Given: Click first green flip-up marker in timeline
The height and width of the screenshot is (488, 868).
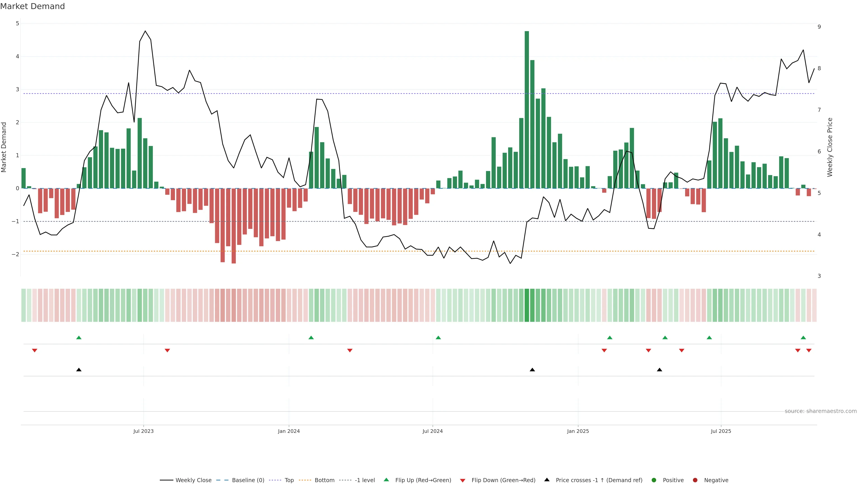Looking at the screenshot, I should pyautogui.click(x=79, y=338).
